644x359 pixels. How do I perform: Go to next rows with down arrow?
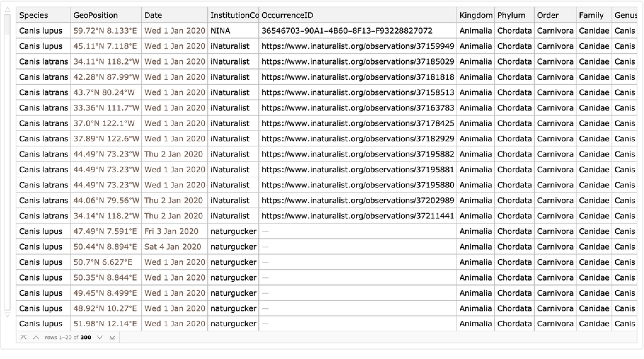point(100,337)
